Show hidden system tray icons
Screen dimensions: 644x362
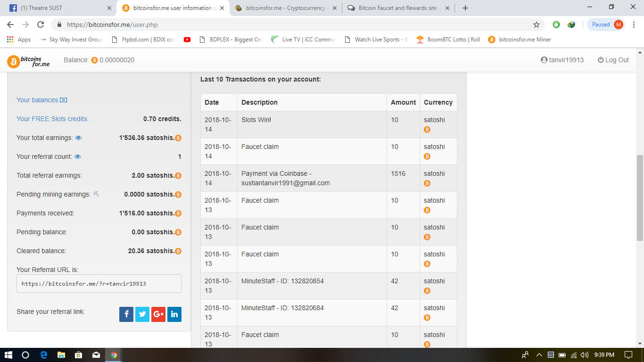click(539, 355)
